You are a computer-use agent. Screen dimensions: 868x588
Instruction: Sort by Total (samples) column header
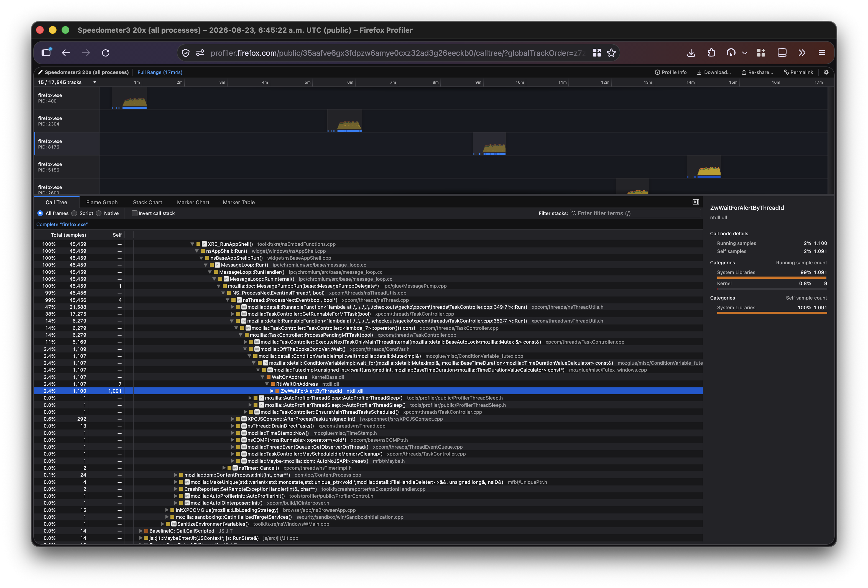[x=68, y=235]
